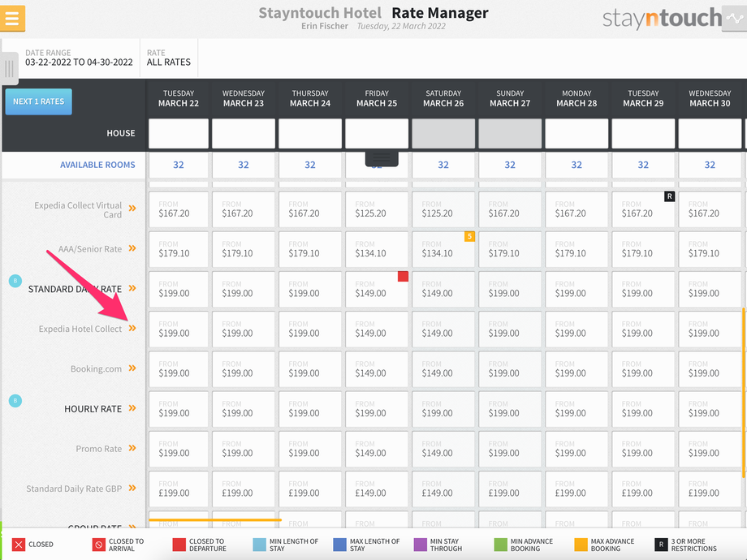Screen dimensions: 747x560
Task: Open Expedia Collect Virtual Card $125.20 March 25
Action: [x=377, y=209]
